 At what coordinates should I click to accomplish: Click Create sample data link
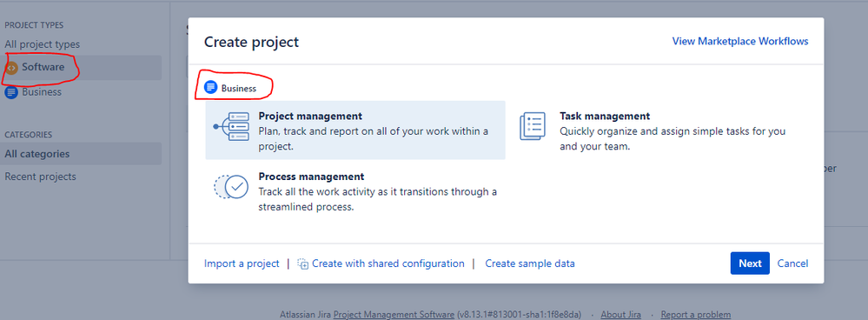pos(530,263)
